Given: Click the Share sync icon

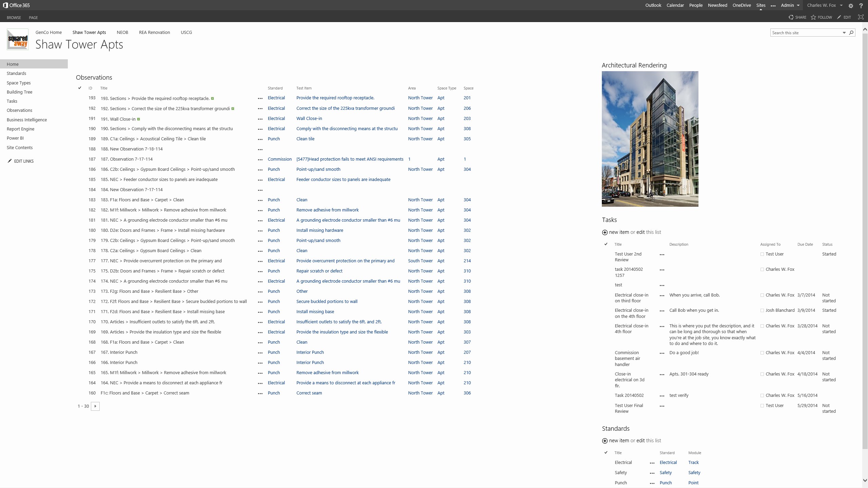Looking at the screenshot, I should [791, 17].
